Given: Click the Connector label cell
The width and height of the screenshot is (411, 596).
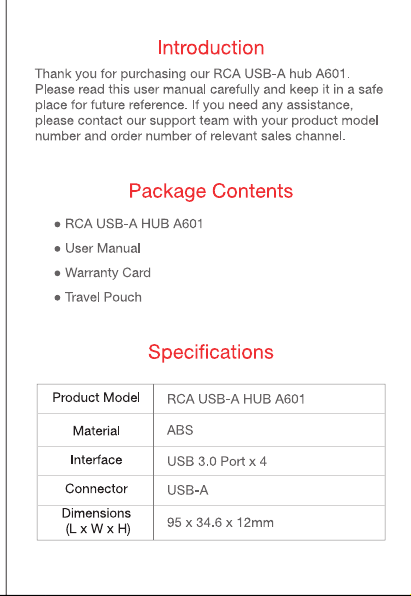Looking at the screenshot, I should click(x=96, y=489).
